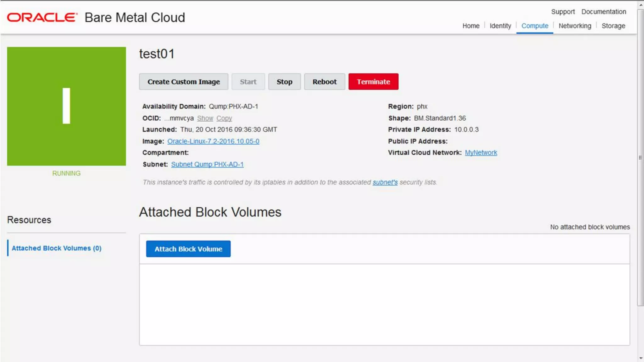Click the Region value phx

pos(422,107)
